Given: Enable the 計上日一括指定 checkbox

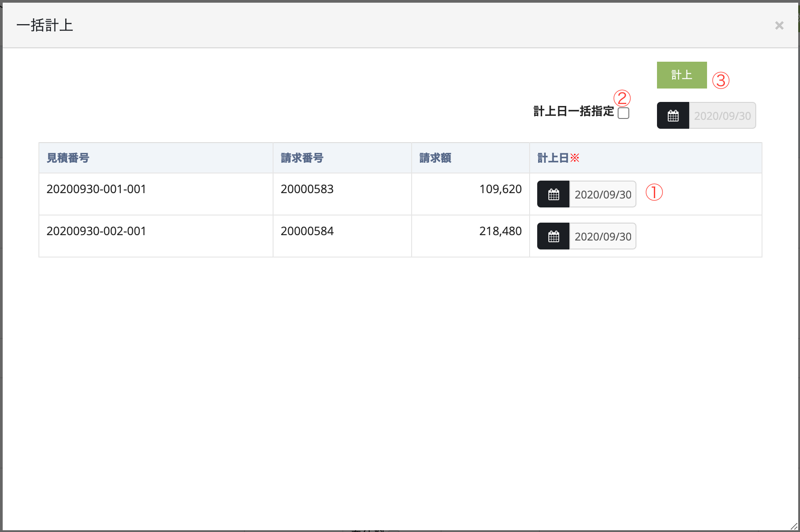Looking at the screenshot, I should pos(623,113).
